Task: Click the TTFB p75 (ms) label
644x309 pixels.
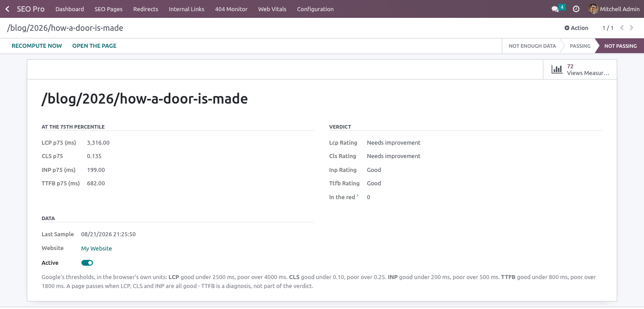Action: click(x=61, y=184)
